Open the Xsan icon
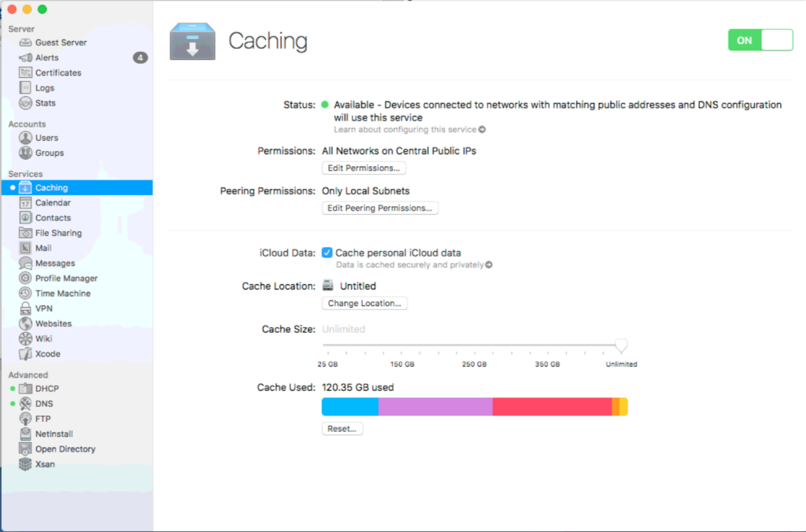The width and height of the screenshot is (806, 532). [25, 464]
